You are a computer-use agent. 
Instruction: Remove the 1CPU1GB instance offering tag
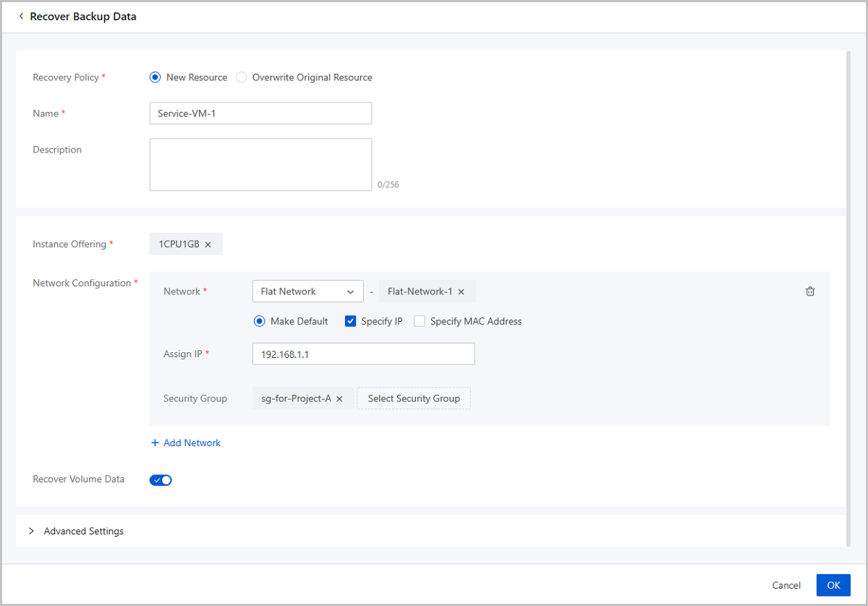[x=208, y=244]
